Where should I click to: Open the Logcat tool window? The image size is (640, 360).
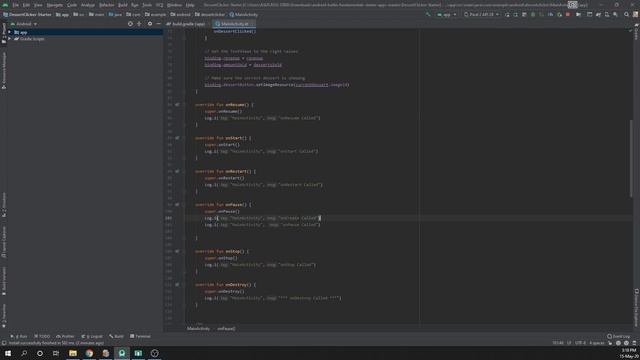tap(92, 336)
